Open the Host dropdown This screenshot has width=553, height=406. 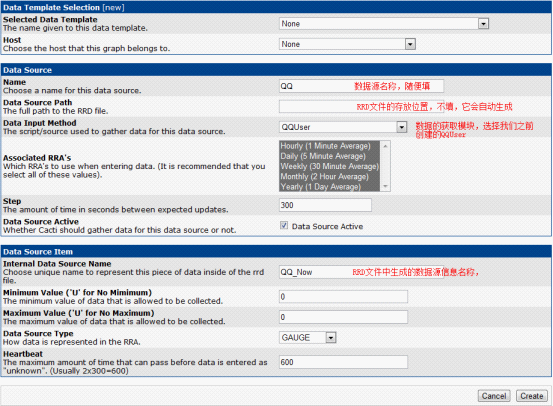[347, 44]
